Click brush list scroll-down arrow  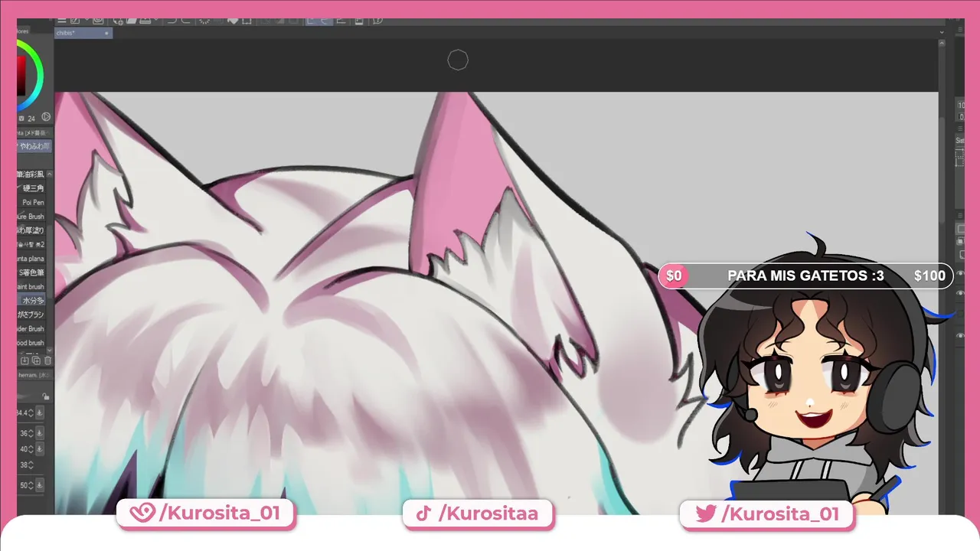point(51,350)
